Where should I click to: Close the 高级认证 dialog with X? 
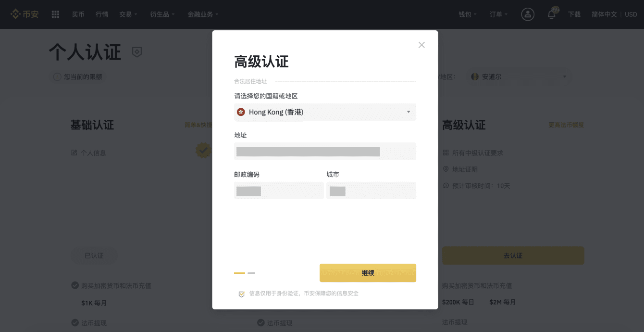(x=421, y=45)
